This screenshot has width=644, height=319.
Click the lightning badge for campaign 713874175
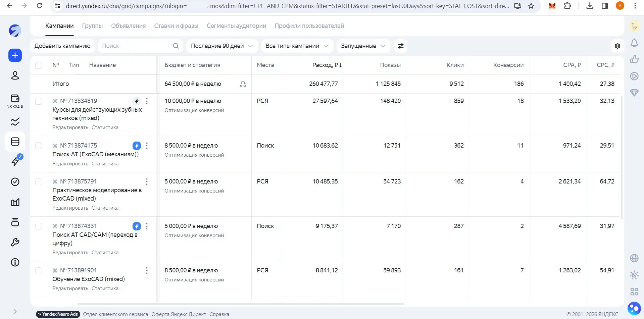tap(137, 146)
